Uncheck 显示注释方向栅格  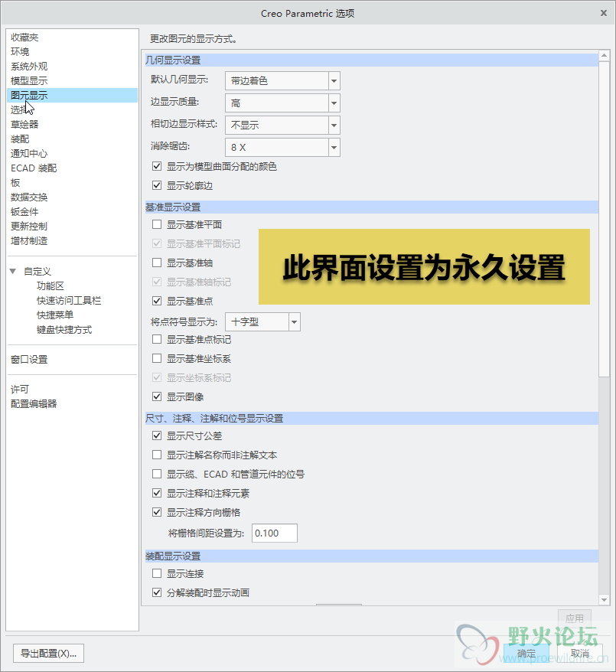click(157, 512)
